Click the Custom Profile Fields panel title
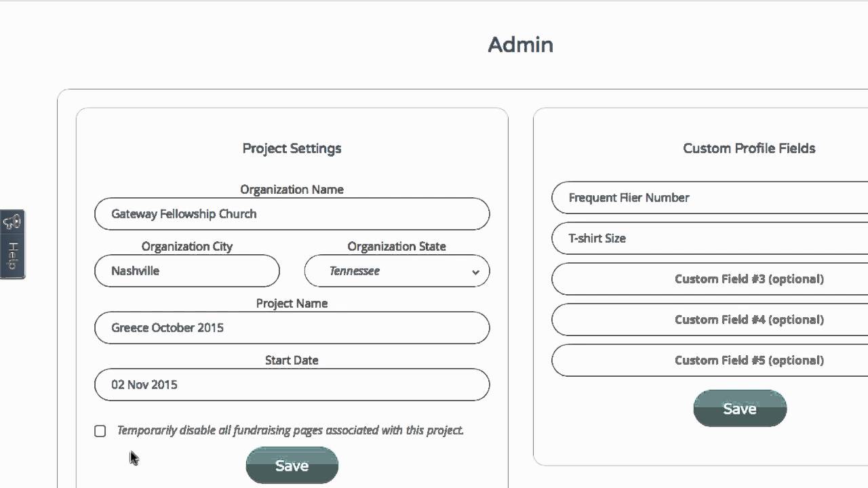The height and width of the screenshot is (488, 868). 749,148
